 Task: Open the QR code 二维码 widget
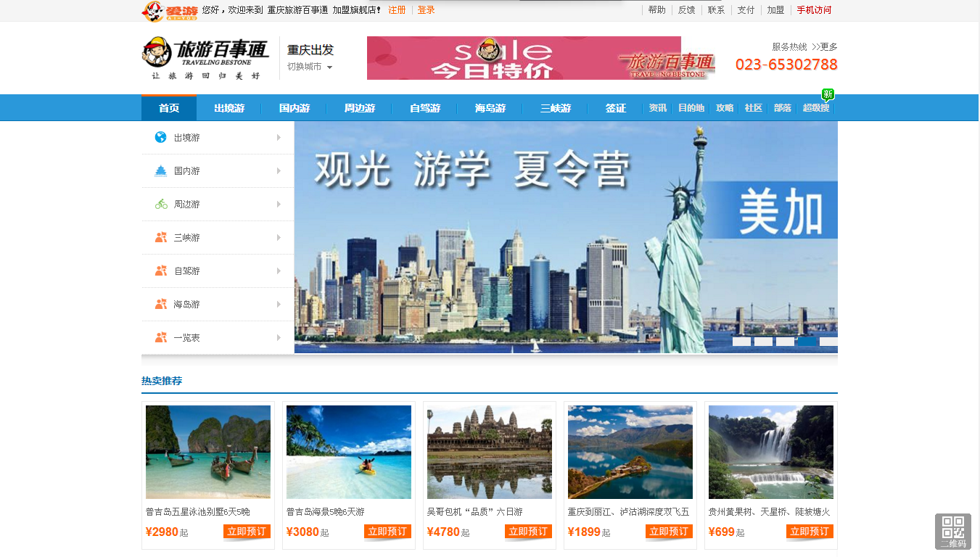[x=953, y=532]
